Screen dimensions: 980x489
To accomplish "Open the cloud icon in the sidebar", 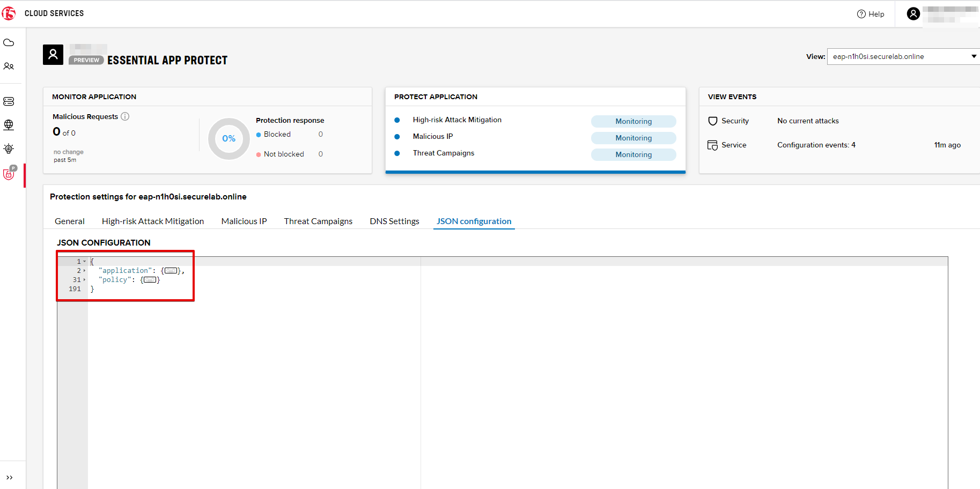I will (9, 42).
